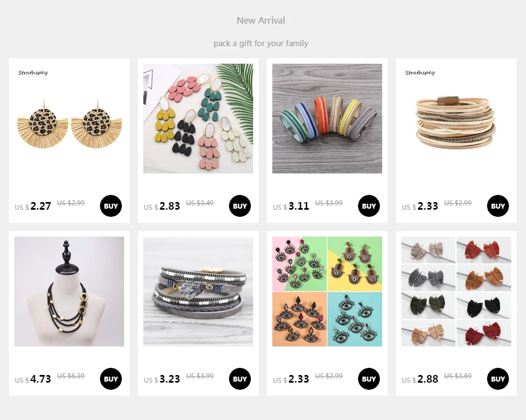
Task: Click BUY on the $3.11 colorful bracelets
Action: pyautogui.click(x=368, y=206)
